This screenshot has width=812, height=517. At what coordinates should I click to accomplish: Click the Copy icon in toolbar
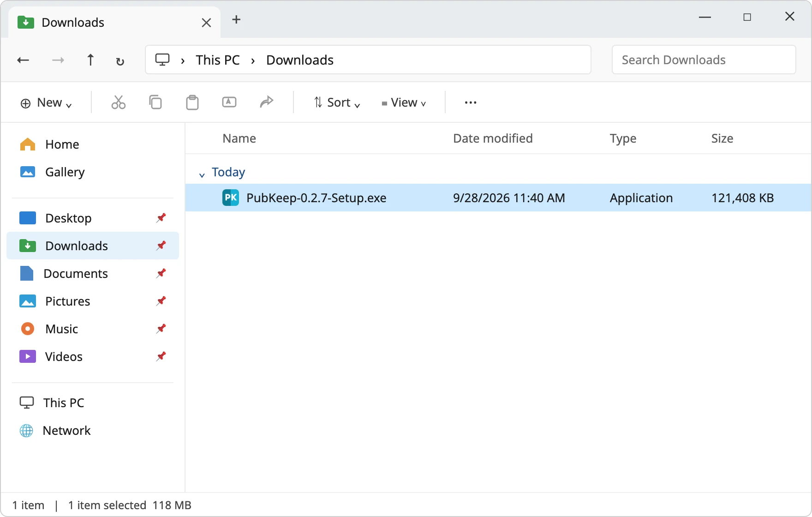click(x=155, y=102)
